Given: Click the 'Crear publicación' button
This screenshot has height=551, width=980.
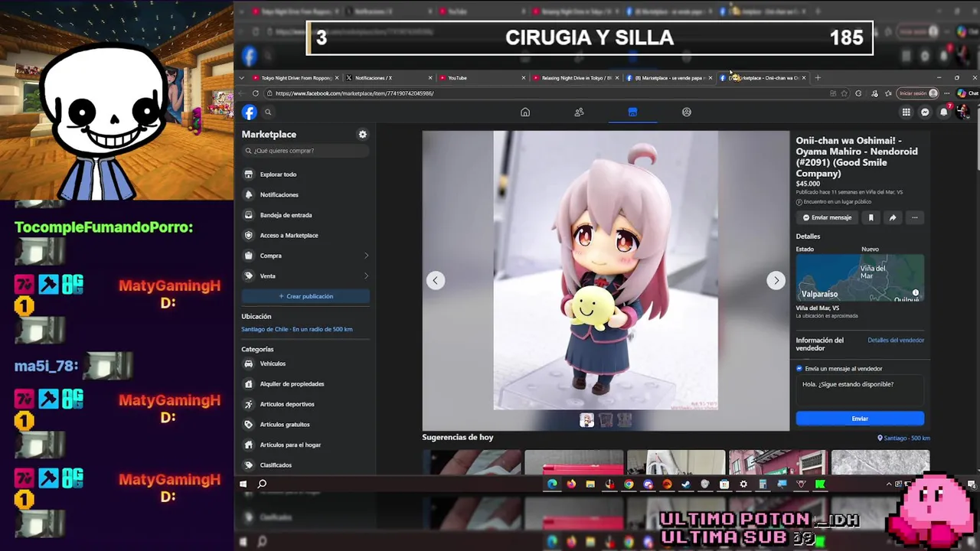Looking at the screenshot, I should [x=305, y=296].
